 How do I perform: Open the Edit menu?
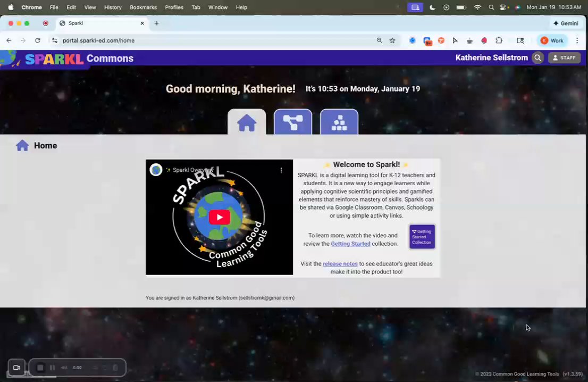71,7
